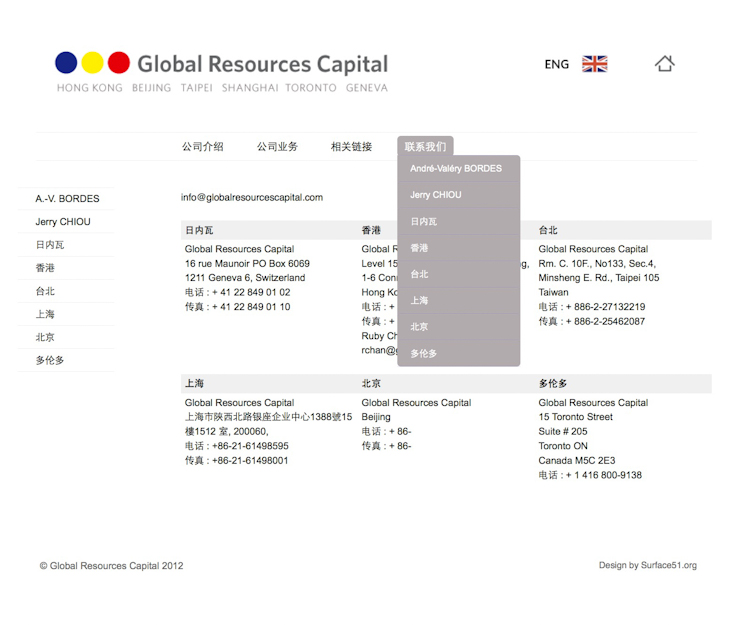
Task: Click the Canada M5C 2E3 postal line
Action: (577, 460)
